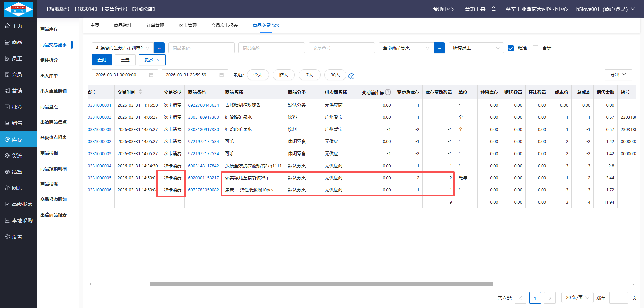Click the AIBAO logo
644x308 pixels.
(18, 9)
